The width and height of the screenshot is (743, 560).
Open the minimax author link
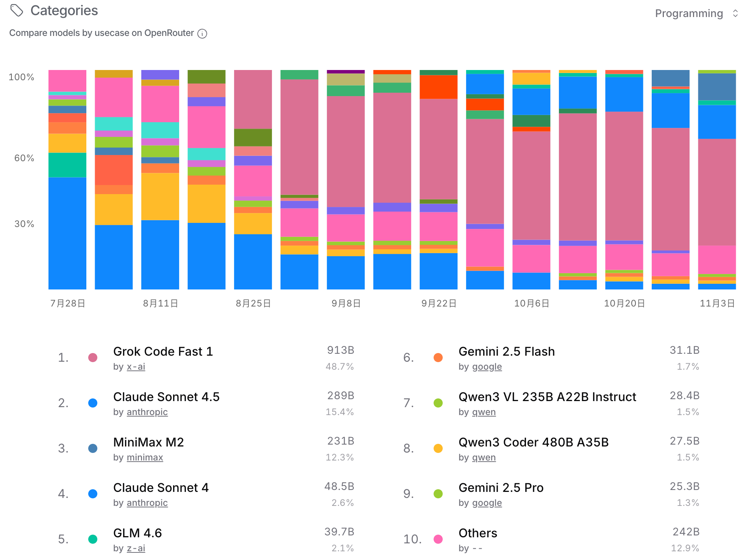pos(145,457)
